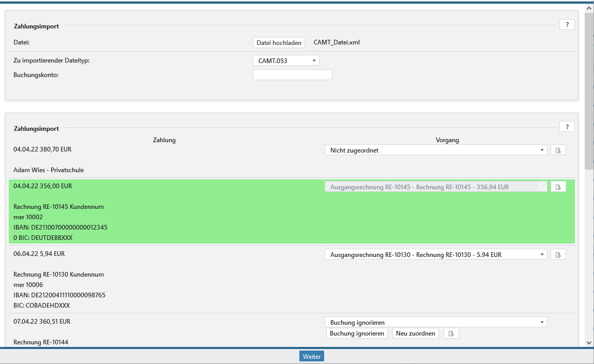The height and width of the screenshot is (364, 594).
Task: Click the scrollbar up arrow
Action: (589, 8)
